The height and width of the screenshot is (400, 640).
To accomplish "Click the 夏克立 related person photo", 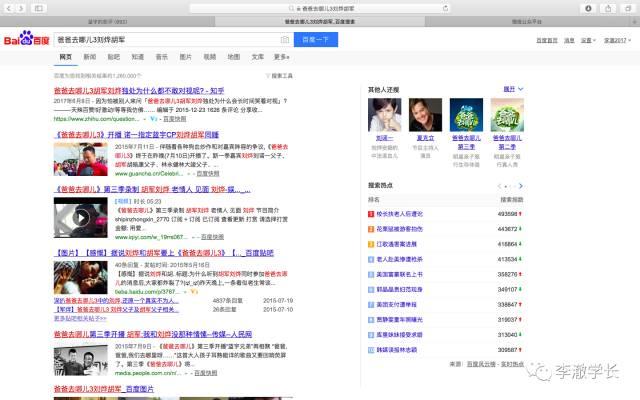I will click(425, 115).
